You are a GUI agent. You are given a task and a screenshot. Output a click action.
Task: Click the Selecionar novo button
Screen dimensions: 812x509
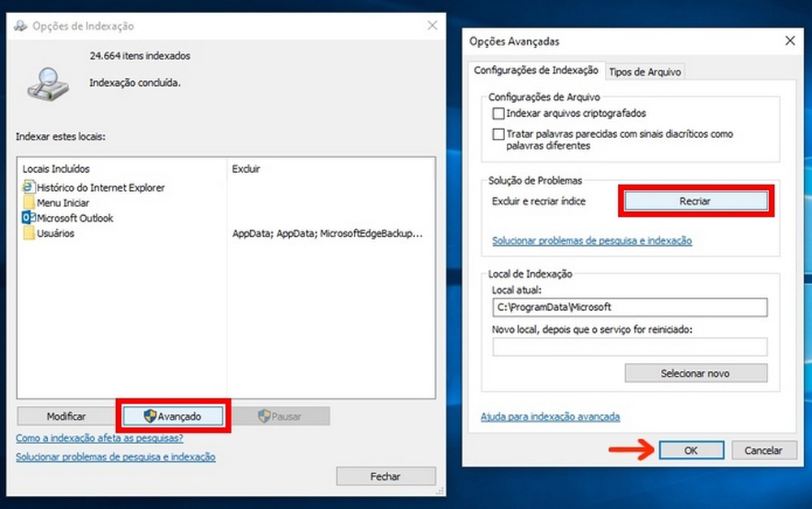[x=696, y=373]
